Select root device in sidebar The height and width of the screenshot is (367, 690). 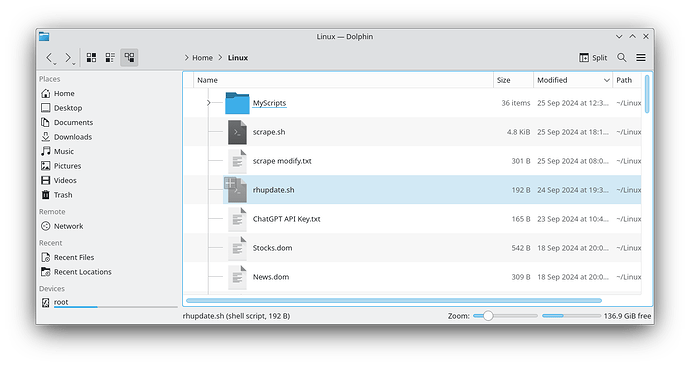[x=61, y=302]
